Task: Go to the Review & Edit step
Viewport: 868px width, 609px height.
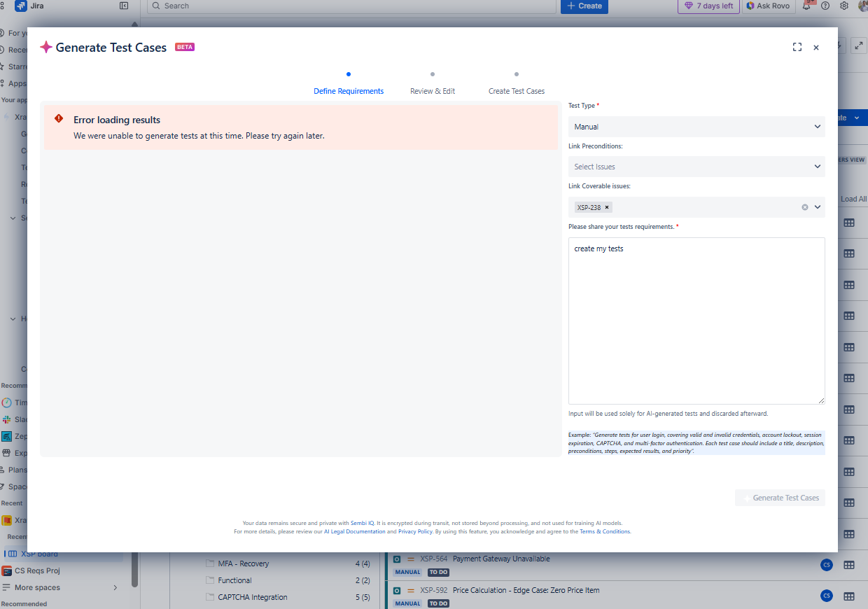Action: 433,91
